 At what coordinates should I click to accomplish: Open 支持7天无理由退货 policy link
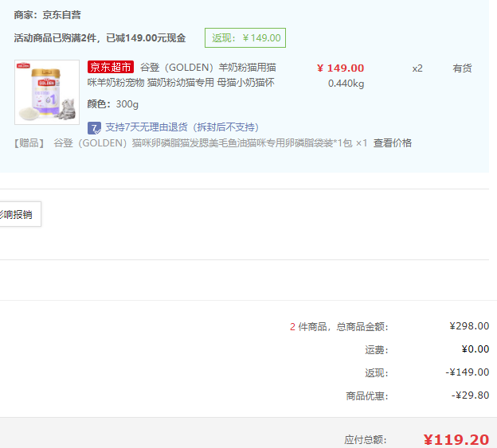182,127
